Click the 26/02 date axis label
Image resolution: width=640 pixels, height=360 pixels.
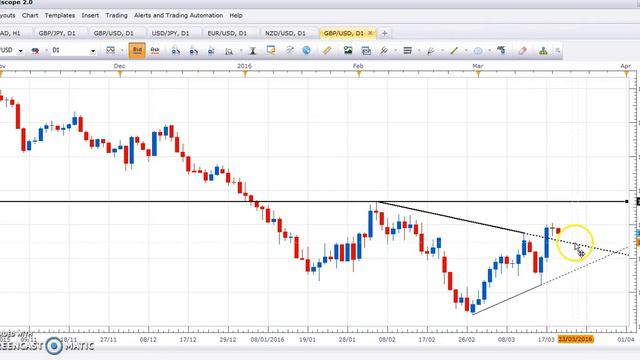pyautogui.click(x=466, y=339)
